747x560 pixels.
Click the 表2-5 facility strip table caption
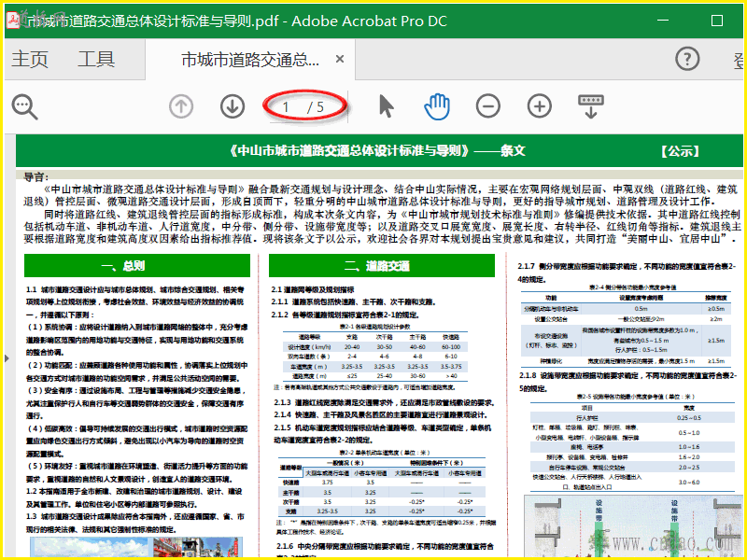[x=636, y=397]
